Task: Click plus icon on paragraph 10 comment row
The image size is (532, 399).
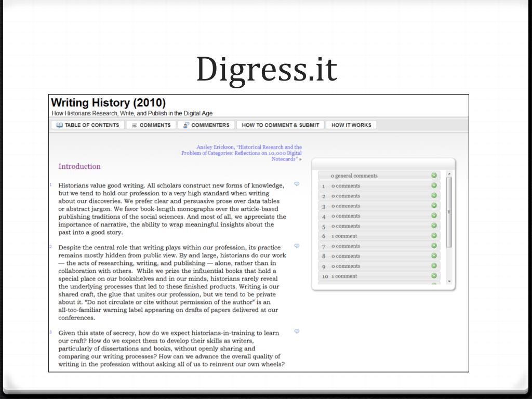Action: (x=434, y=276)
